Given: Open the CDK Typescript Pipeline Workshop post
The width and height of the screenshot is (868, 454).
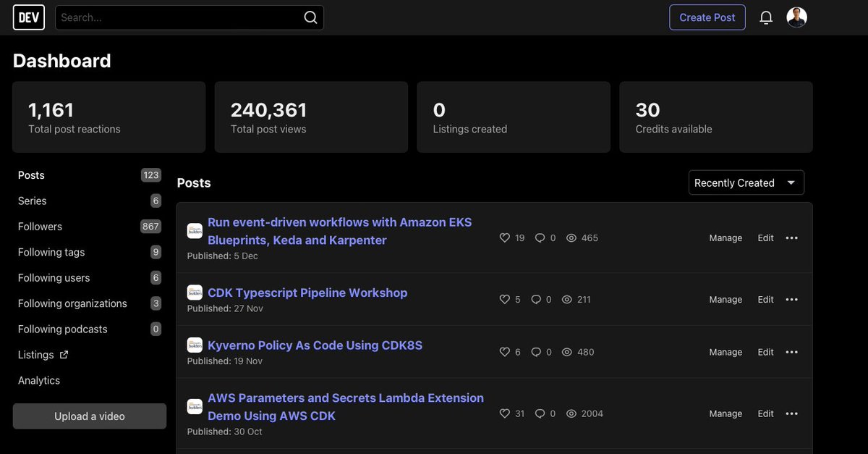Looking at the screenshot, I should pyautogui.click(x=307, y=293).
